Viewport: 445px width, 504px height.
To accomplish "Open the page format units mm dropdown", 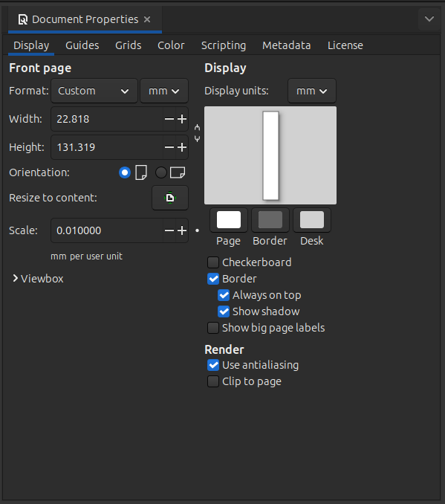I will (x=164, y=91).
